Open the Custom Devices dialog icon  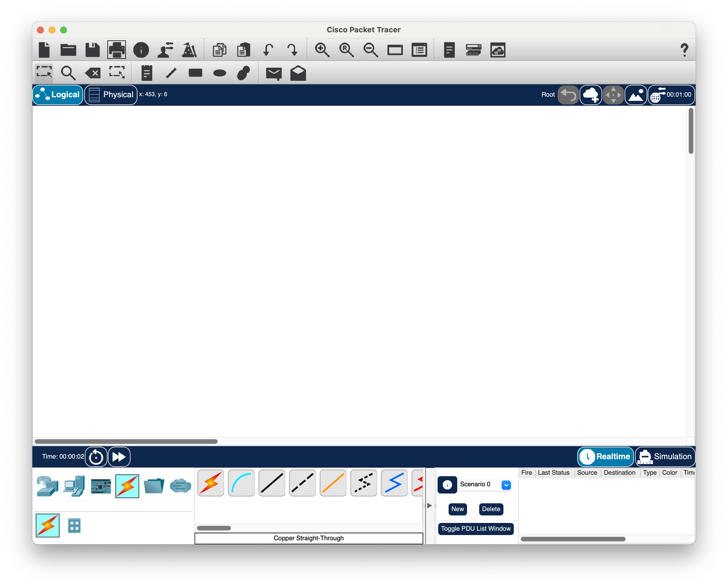click(473, 50)
